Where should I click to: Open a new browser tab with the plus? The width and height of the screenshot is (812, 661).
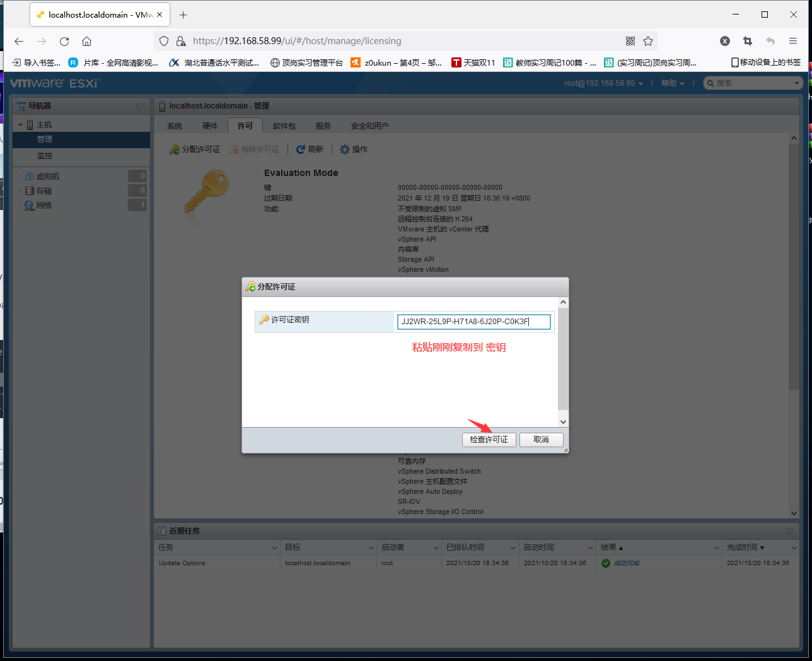point(183,15)
